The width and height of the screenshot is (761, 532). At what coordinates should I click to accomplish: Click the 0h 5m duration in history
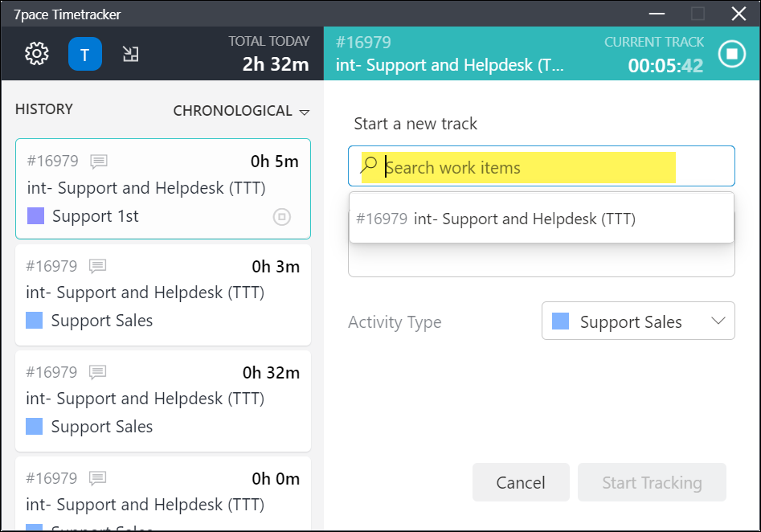coord(275,162)
